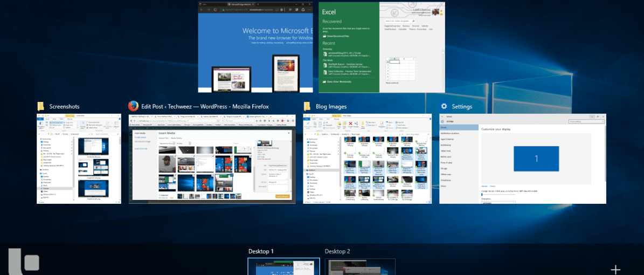Click the 'Settings' window title text
Image resolution: width=644 pixels, height=275 pixels.
462,106
